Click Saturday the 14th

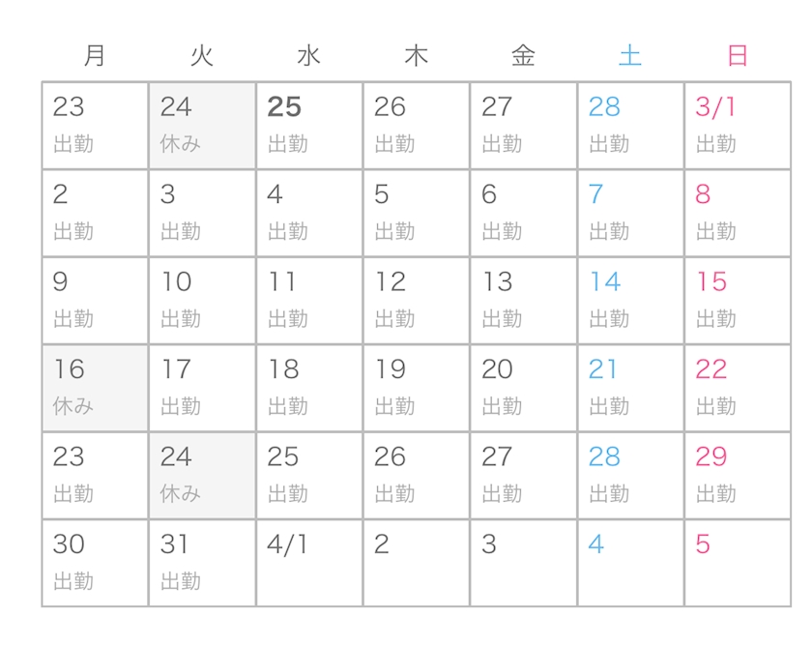point(630,301)
